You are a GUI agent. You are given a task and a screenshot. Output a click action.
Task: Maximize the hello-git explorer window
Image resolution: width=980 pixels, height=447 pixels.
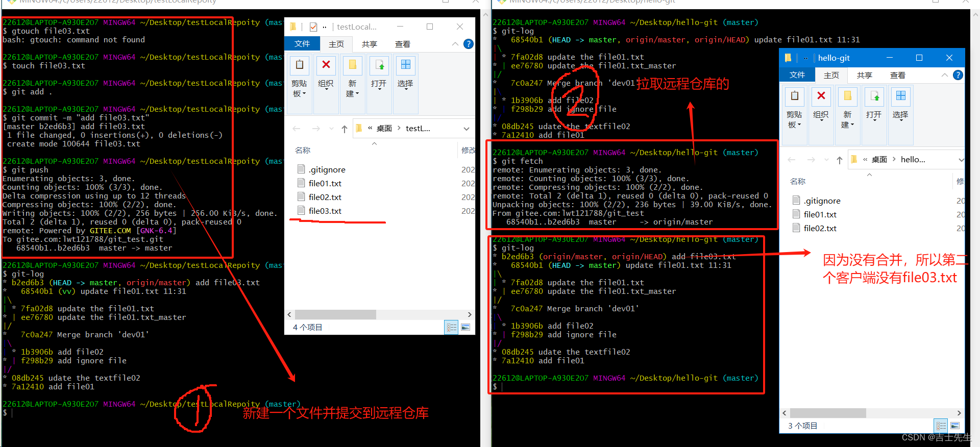[919, 58]
